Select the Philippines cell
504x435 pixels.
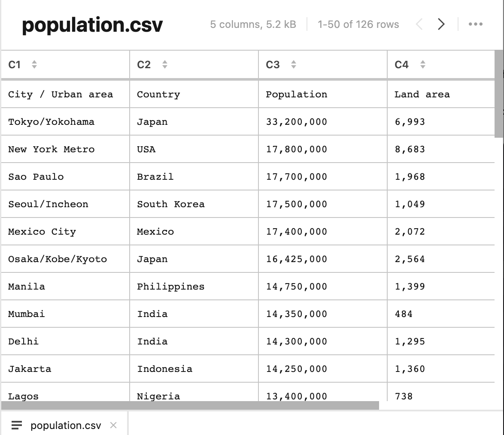(171, 287)
